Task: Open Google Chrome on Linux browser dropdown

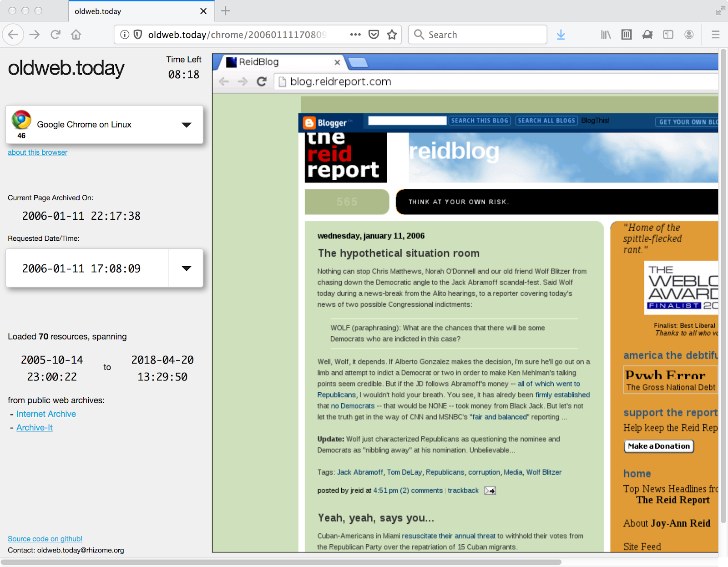Action: pos(104,125)
